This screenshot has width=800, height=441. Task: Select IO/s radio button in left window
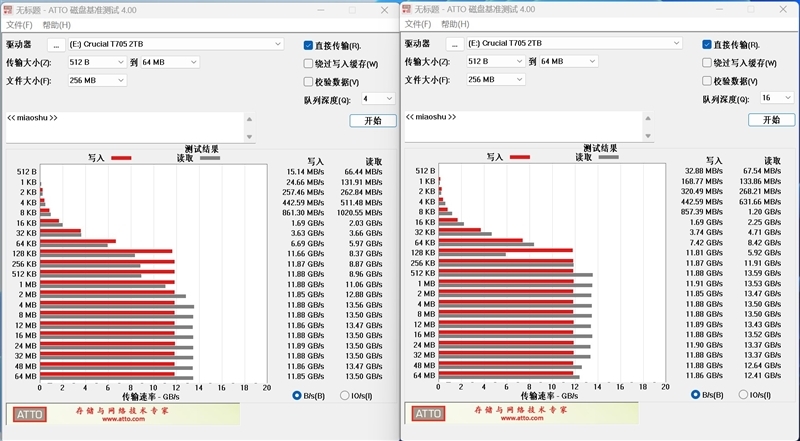344,396
